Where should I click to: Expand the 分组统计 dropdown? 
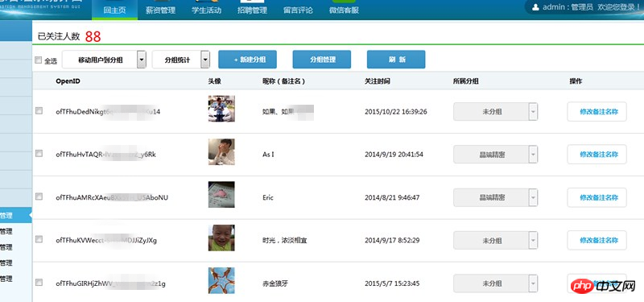tap(181, 60)
